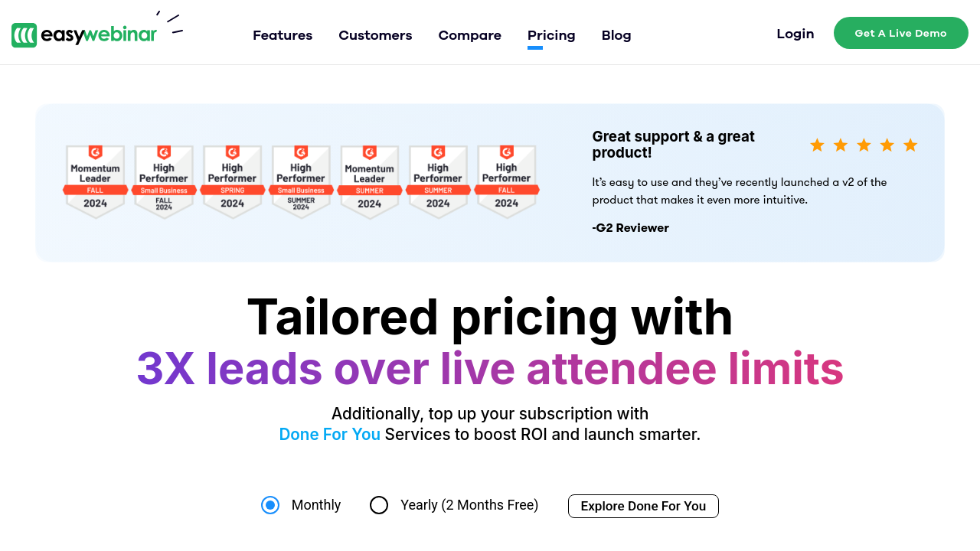
Task: Click the High Performer Small Business Summer badge
Action: pyautogui.click(x=301, y=182)
